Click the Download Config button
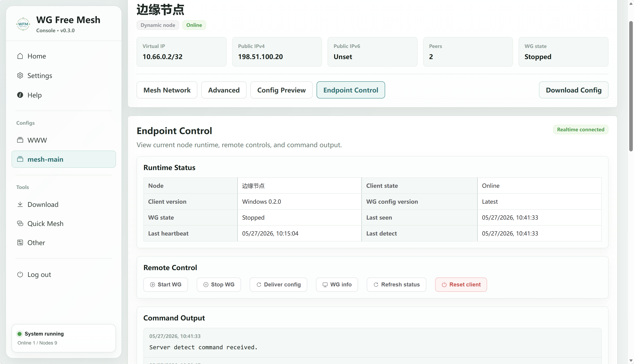634x364 pixels. [573, 90]
